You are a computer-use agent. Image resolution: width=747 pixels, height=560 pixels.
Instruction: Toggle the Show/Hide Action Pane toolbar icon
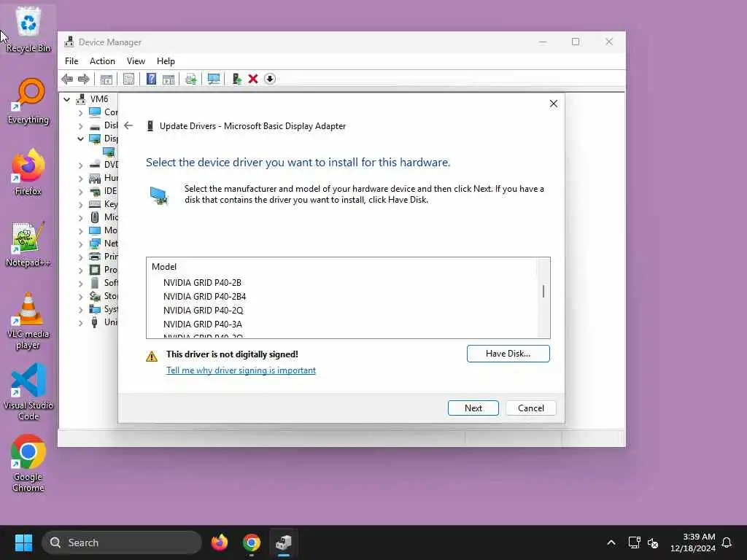click(169, 79)
